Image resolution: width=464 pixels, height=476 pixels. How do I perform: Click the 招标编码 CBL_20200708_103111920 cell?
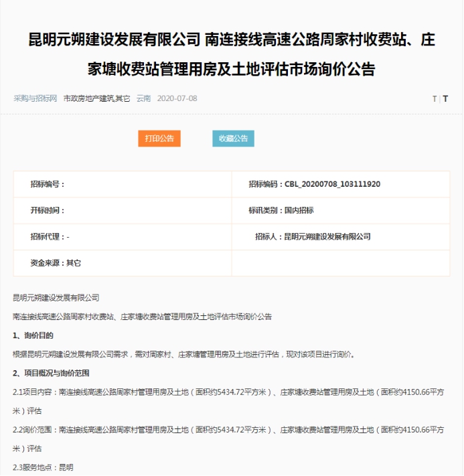pyautogui.click(x=314, y=183)
